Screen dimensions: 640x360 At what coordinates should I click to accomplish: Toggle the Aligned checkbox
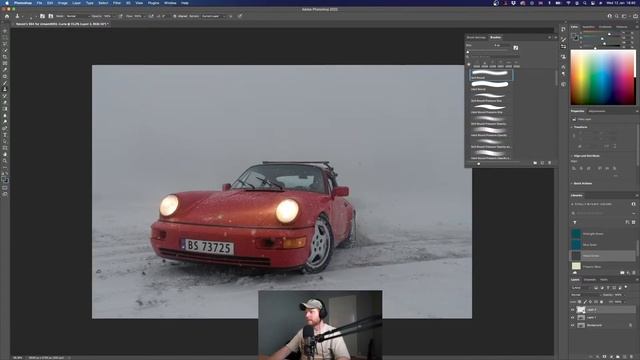click(175, 16)
